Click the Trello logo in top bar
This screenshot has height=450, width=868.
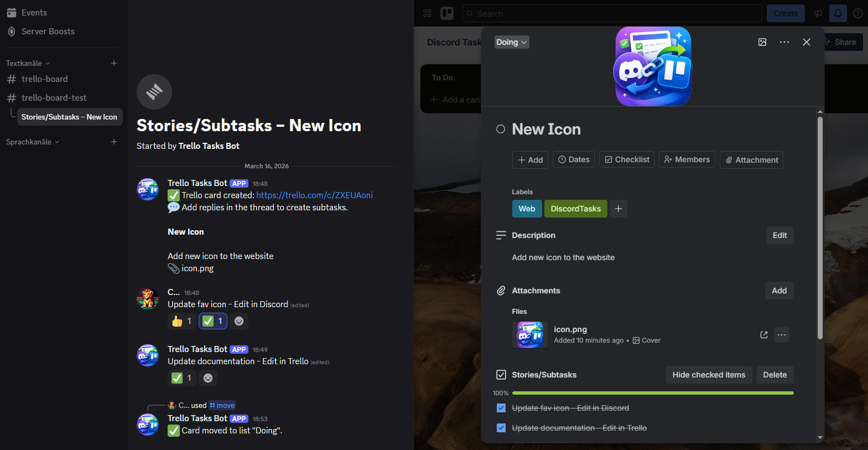click(447, 13)
